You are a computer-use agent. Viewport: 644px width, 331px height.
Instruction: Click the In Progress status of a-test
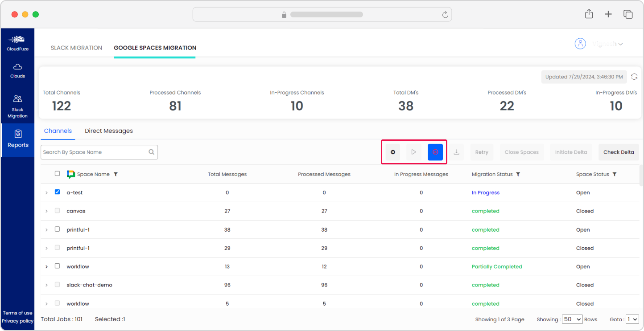(x=486, y=193)
